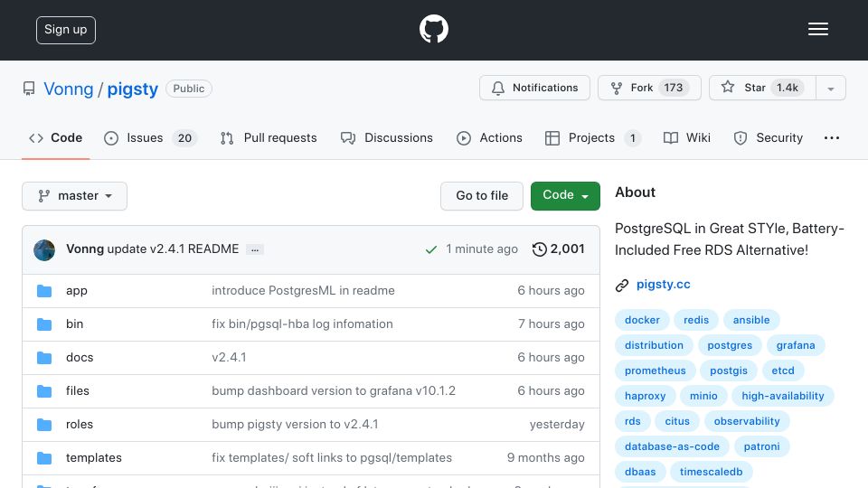Click the Go to file button

coord(482,196)
